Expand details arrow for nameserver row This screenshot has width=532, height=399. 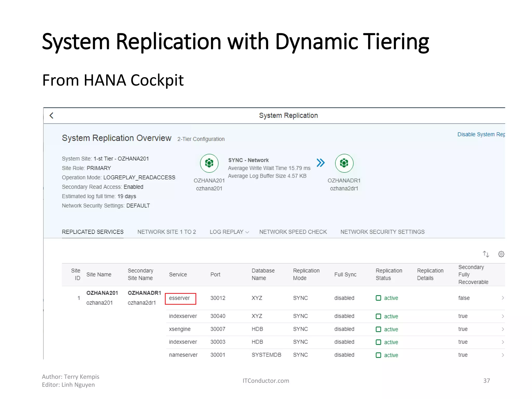pyautogui.click(x=503, y=355)
